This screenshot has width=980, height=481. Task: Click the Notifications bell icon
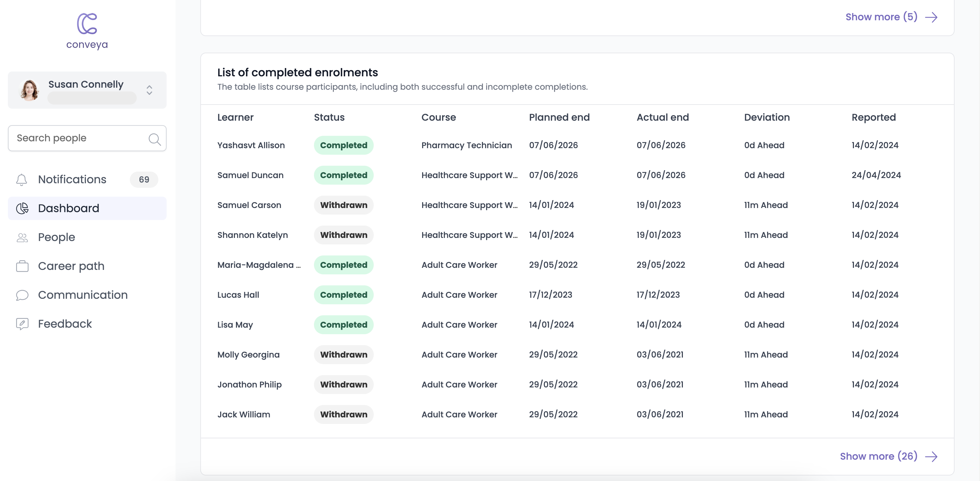pyautogui.click(x=22, y=179)
